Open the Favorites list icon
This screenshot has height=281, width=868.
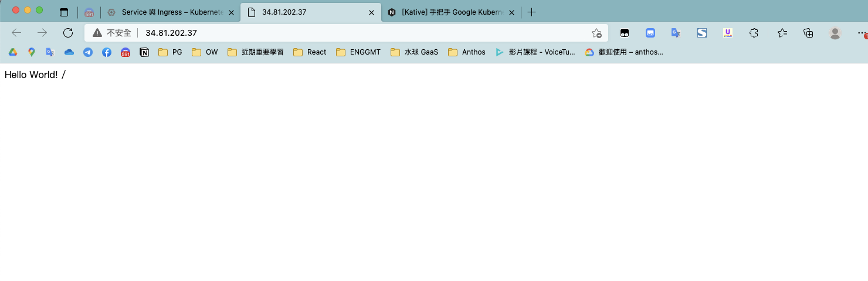pos(782,33)
